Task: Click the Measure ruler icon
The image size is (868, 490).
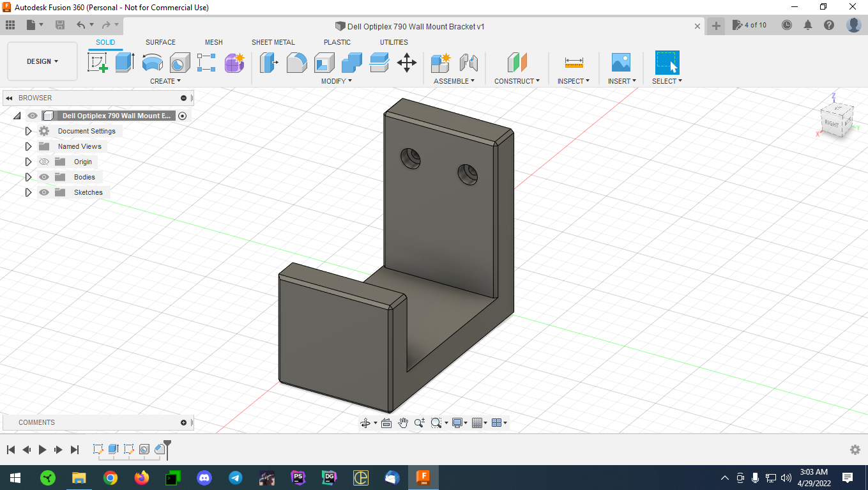Action: 574,62
